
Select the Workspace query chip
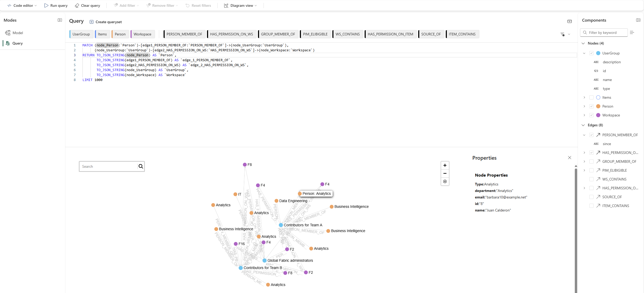coord(143,34)
